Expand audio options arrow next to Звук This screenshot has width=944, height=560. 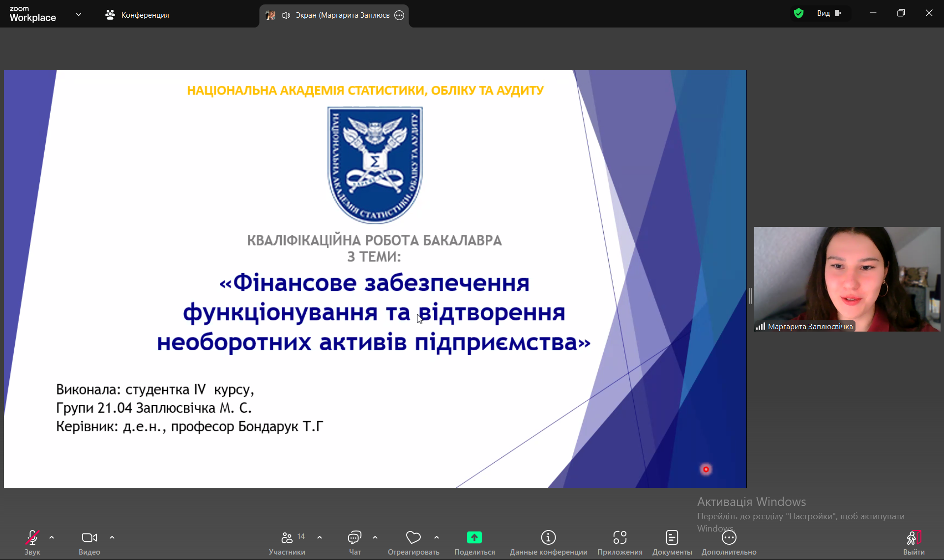(x=52, y=537)
